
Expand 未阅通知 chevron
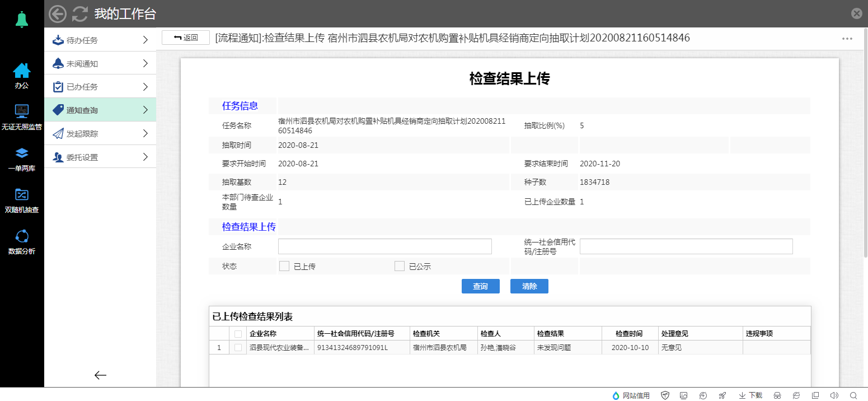(x=145, y=63)
